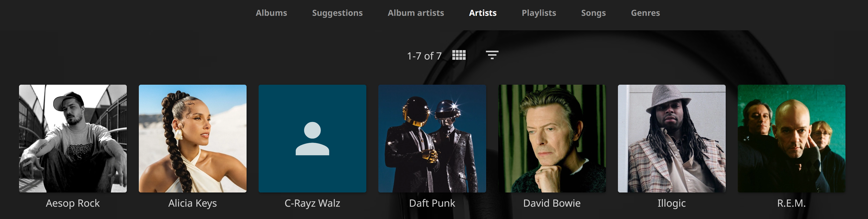
Task: Click the C-Rayz Walz placeholder person icon
Action: click(x=312, y=138)
